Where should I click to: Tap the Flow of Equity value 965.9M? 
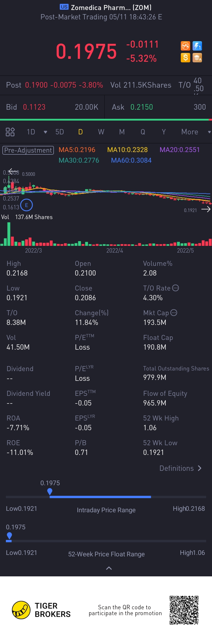(x=155, y=403)
